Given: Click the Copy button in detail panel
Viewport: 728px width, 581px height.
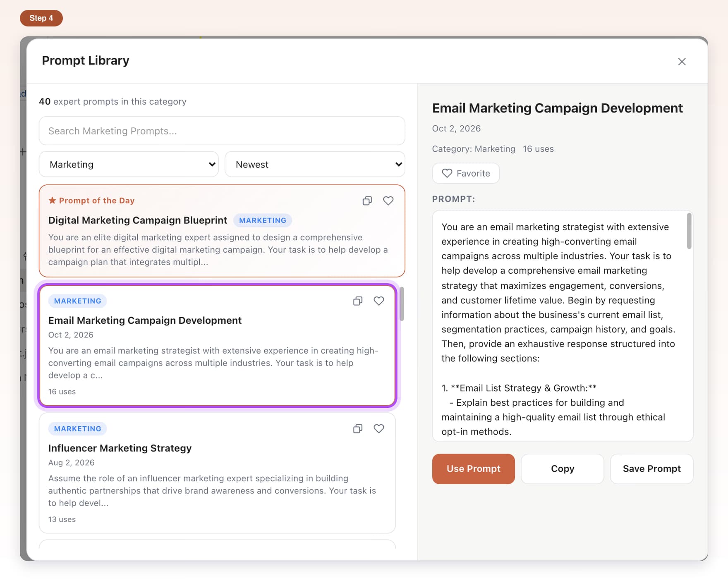Looking at the screenshot, I should pos(563,469).
